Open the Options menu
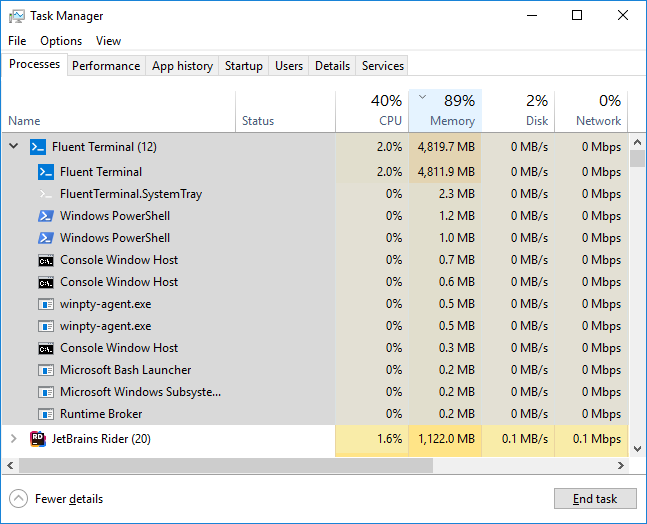This screenshot has height=524, width=647. pos(61,41)
